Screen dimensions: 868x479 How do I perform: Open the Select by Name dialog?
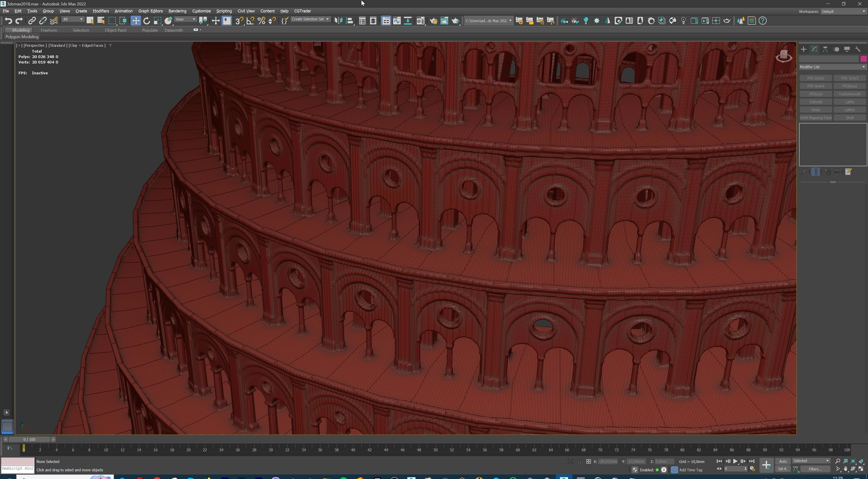101,21
